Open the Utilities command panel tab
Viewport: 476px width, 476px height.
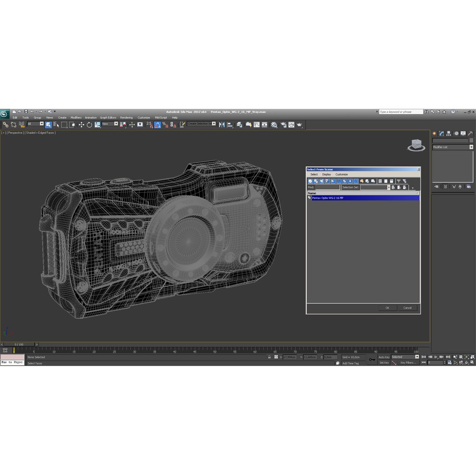470,134
